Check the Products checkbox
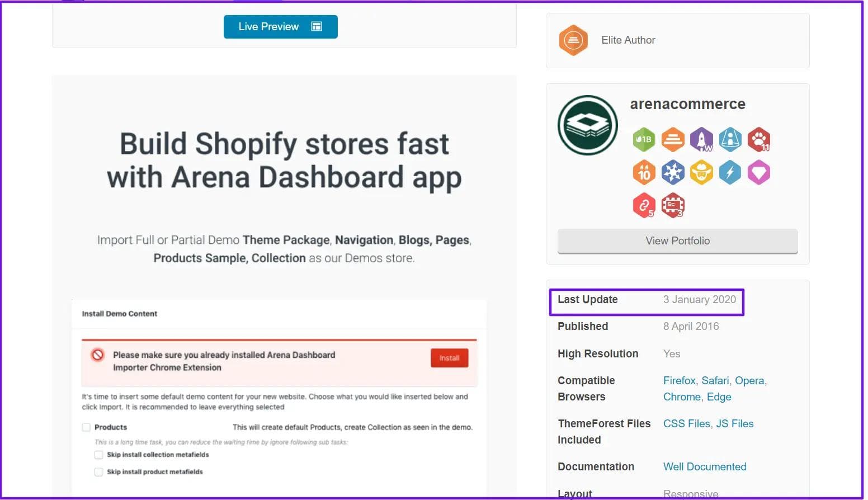This screenshot has width=868, height=500. click(x=86, y=427)
